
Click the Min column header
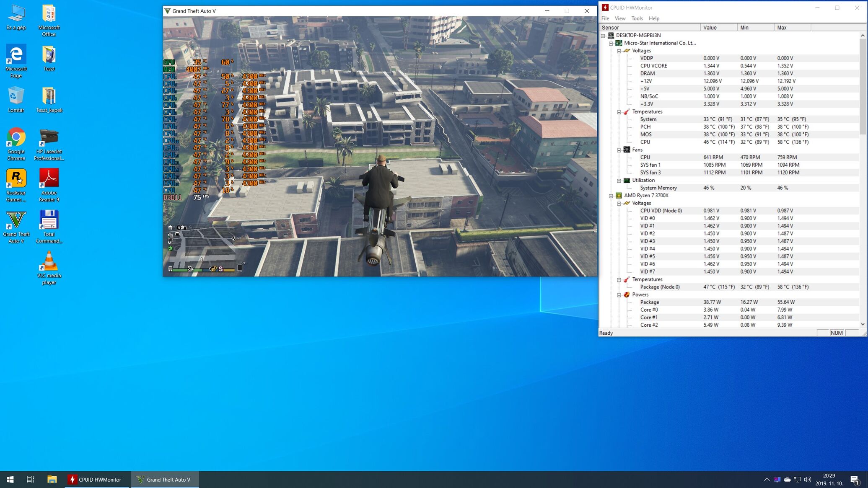tap(755, 28)
